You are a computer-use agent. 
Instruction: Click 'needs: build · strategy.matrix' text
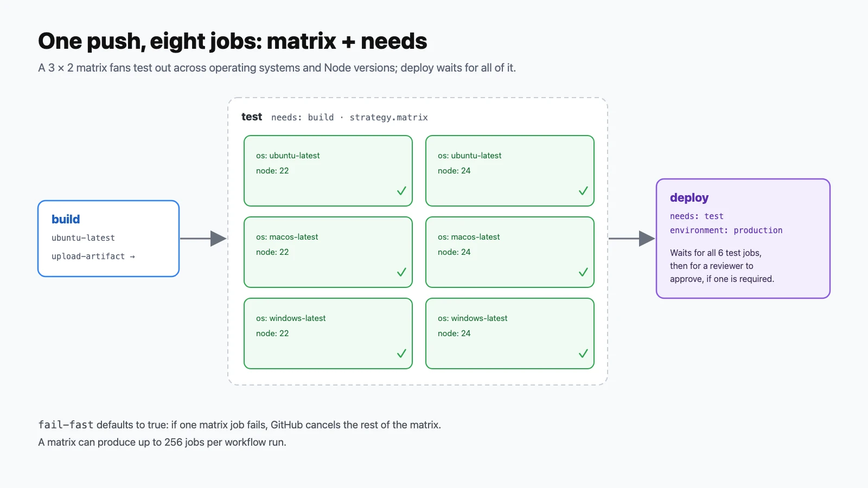pos(349,117)
